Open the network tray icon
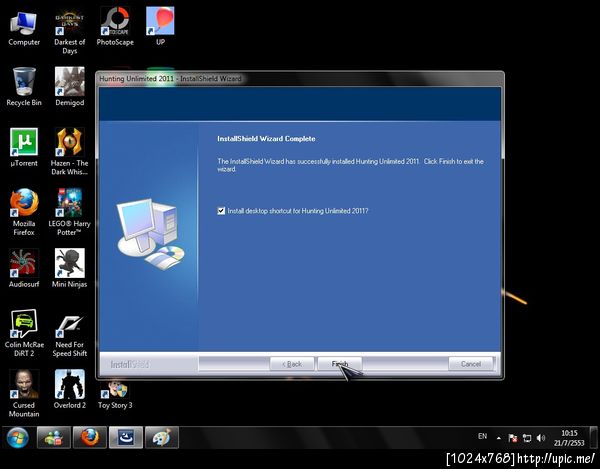The height and width of the screenshot is (469, 600). [527, 438]
